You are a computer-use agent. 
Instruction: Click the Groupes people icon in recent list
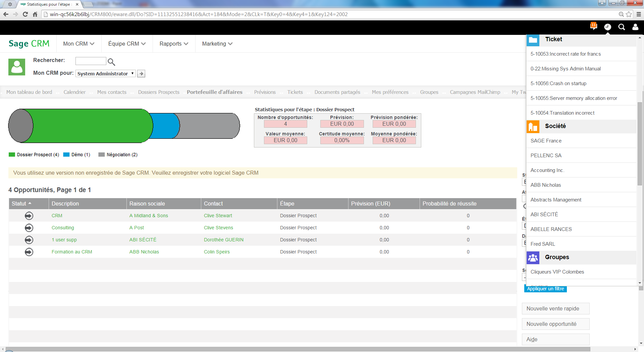[x=533, y=258]
